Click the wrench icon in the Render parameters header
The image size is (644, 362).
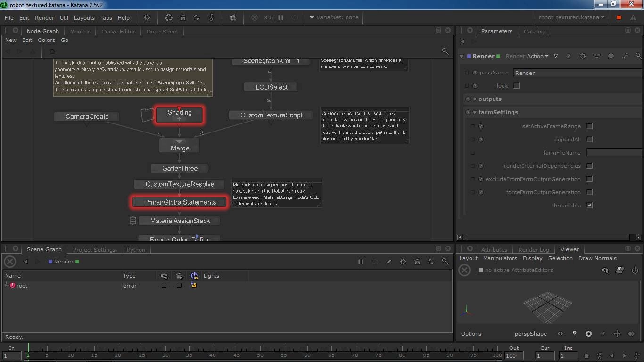point(625,56)
